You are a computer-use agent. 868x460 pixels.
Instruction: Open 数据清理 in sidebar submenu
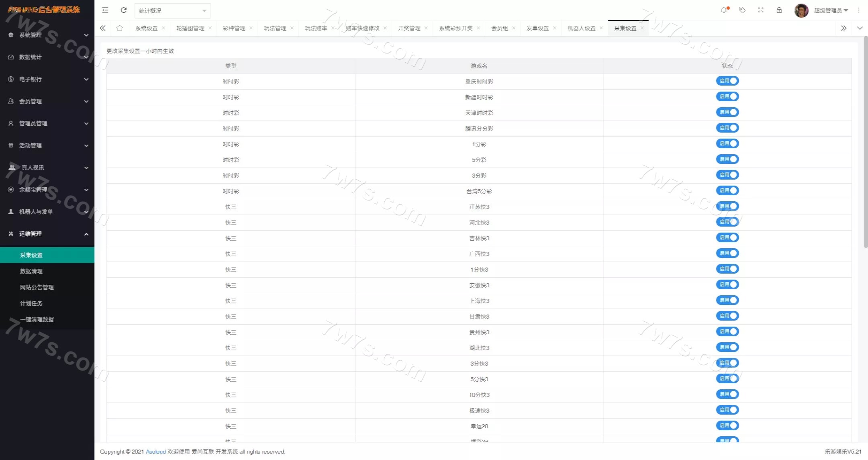coord(31,271)
